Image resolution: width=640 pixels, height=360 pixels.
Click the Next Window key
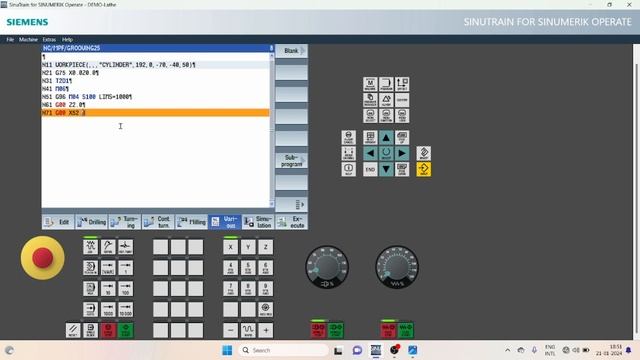[370, 138]
